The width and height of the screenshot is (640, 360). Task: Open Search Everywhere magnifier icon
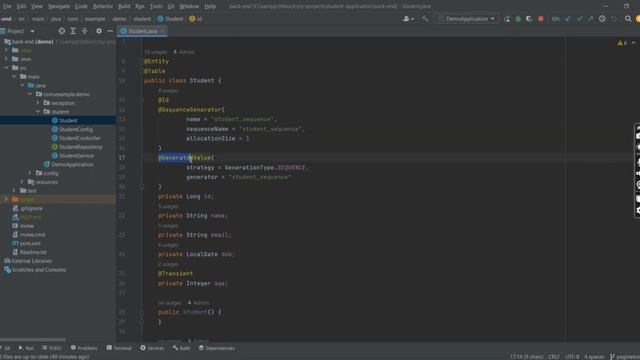tap(628, 19)
